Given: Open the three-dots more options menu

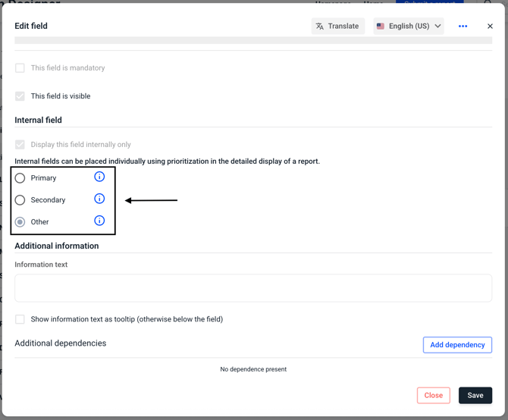Looking at the screenshot, I should pos(463,27).
